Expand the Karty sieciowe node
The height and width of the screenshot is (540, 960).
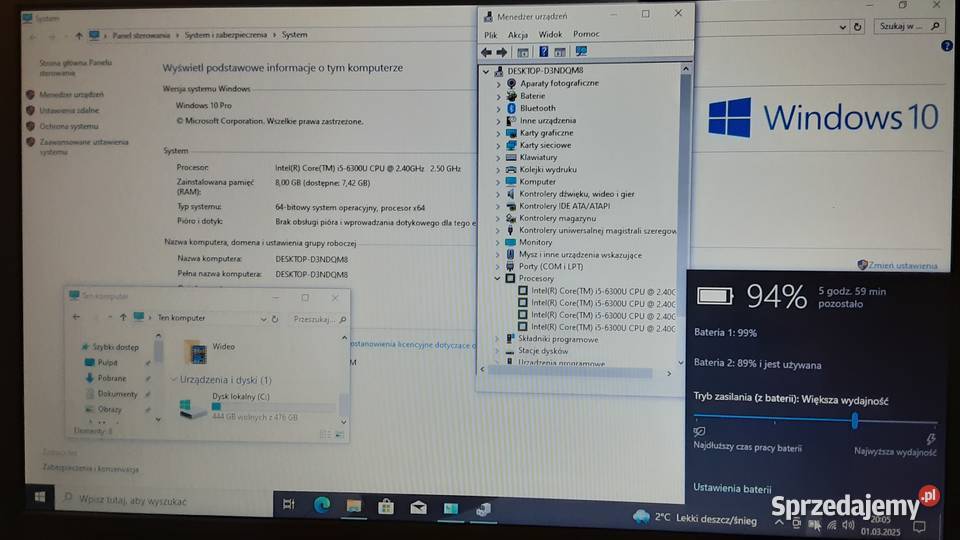click(498, 146)
